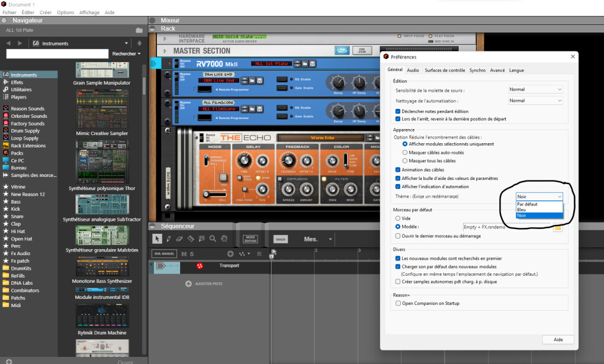The height and width of the screenshot is (364, 604).
Task: Select Afficher modules sélectionnés uniquement radio
Action: 405,144
